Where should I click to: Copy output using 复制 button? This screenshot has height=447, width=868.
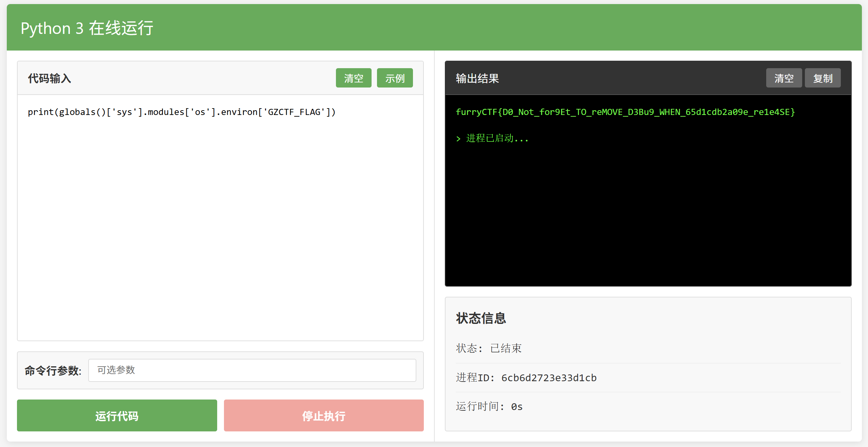pyautogui.click(x=823, y=78)
